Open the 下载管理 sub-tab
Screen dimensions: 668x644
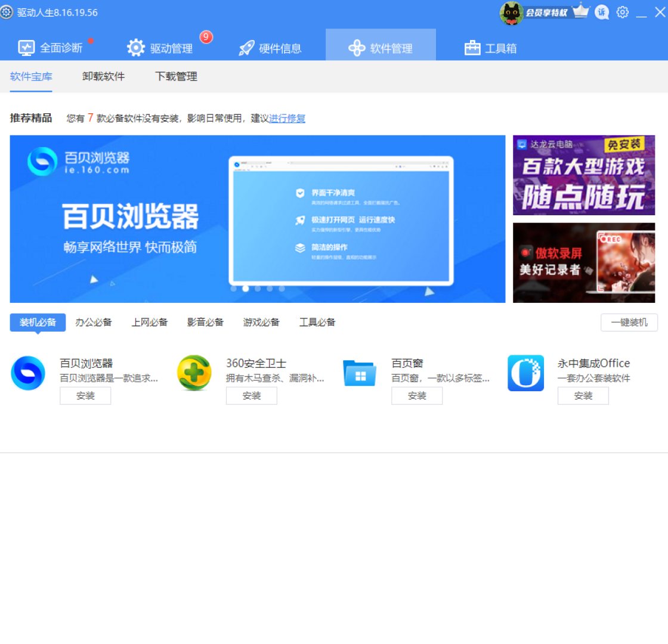(176, 77)
